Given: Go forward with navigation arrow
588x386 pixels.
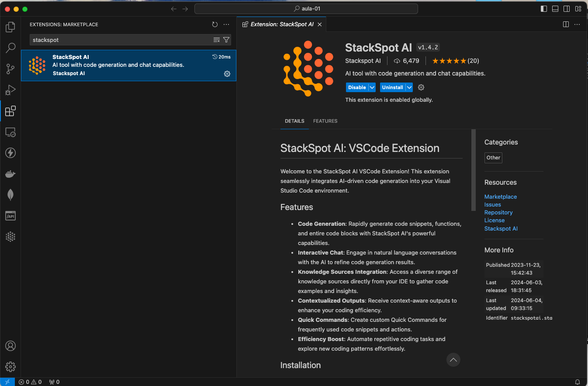Looking at the screenshot, I should click(x=185, y=9).
